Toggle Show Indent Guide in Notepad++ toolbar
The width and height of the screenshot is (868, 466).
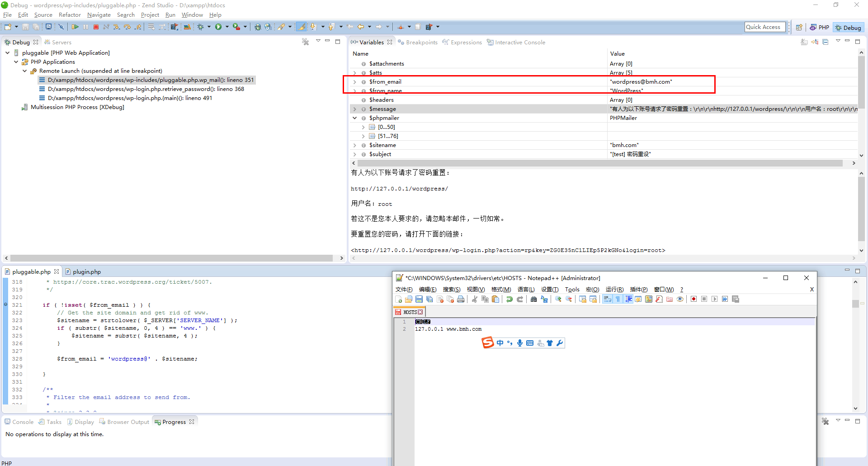click(x=628, y=299)
